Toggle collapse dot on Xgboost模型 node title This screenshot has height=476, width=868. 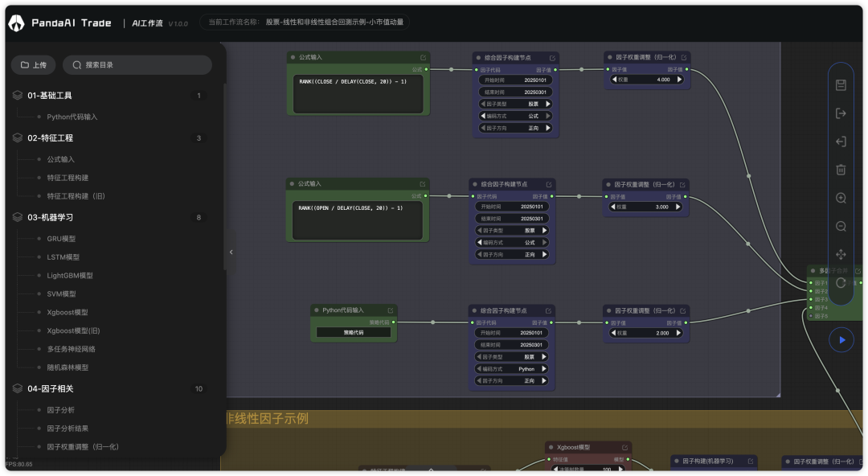point(551,448)
